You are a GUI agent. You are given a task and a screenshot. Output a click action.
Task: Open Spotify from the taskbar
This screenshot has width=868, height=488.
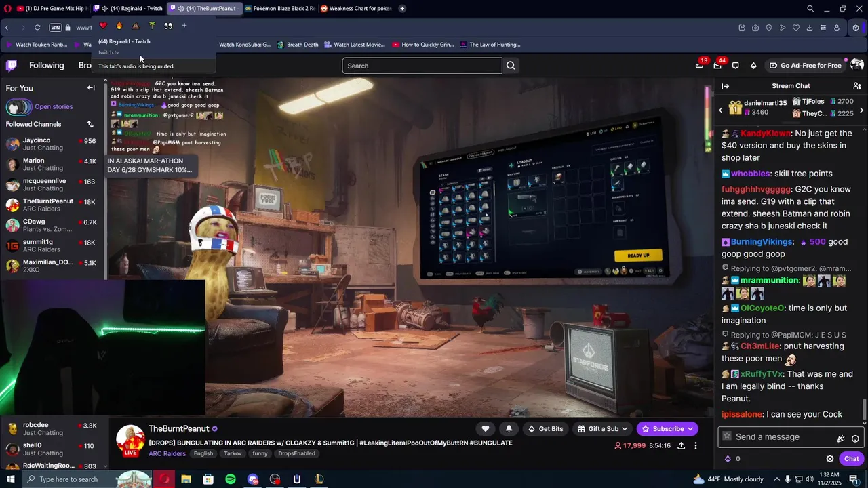tap(231, 479)
